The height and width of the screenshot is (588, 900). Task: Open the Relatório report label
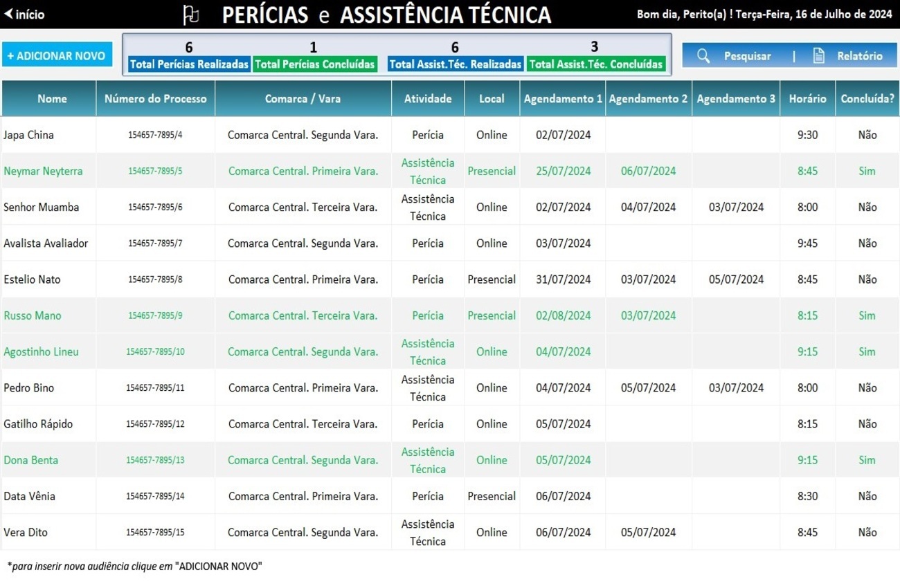859,56
